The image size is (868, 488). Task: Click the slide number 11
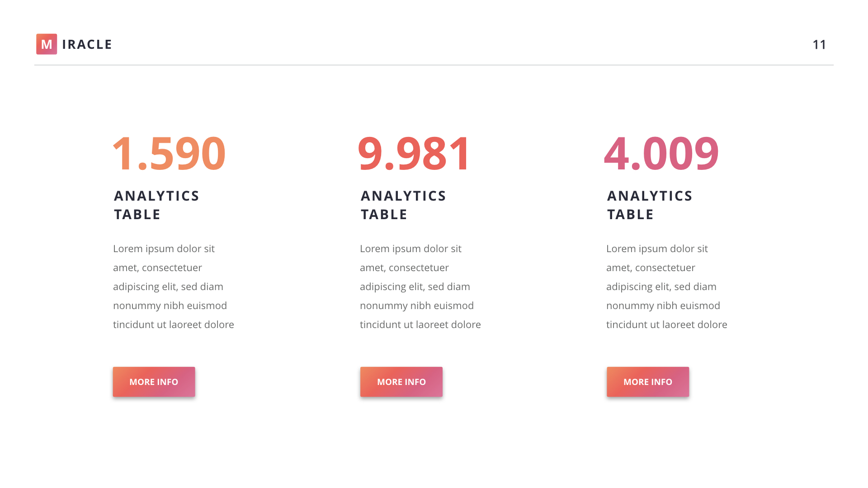point(819,45)
